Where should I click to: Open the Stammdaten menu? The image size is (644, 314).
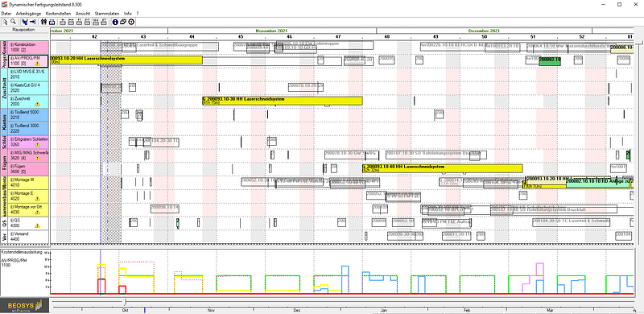coord(107,14)
